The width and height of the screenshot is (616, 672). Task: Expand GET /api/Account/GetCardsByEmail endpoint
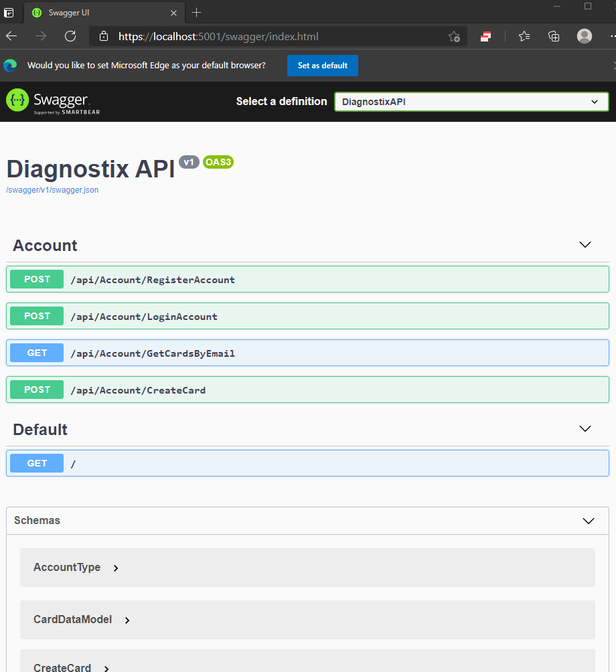pyautogui.click(x=307, y=353)
